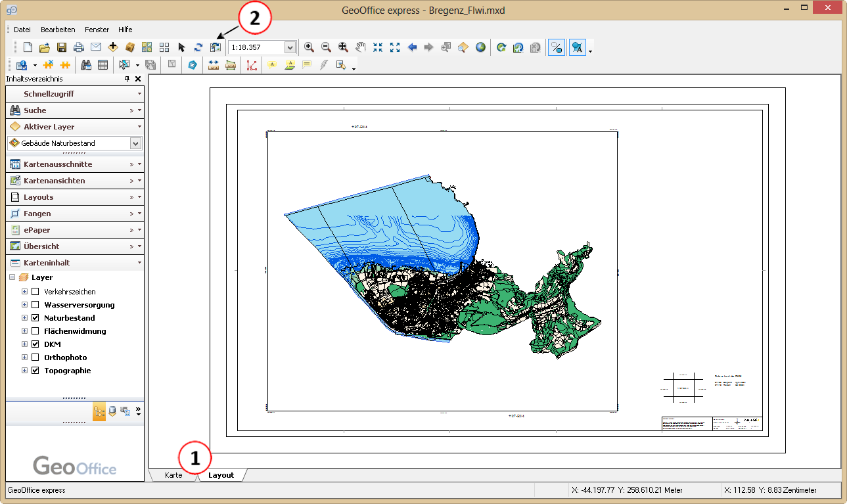Enable the Verkehrszeichen layer checkbox
This screenshot has height=504, width=847.
(x=35, y=292)
